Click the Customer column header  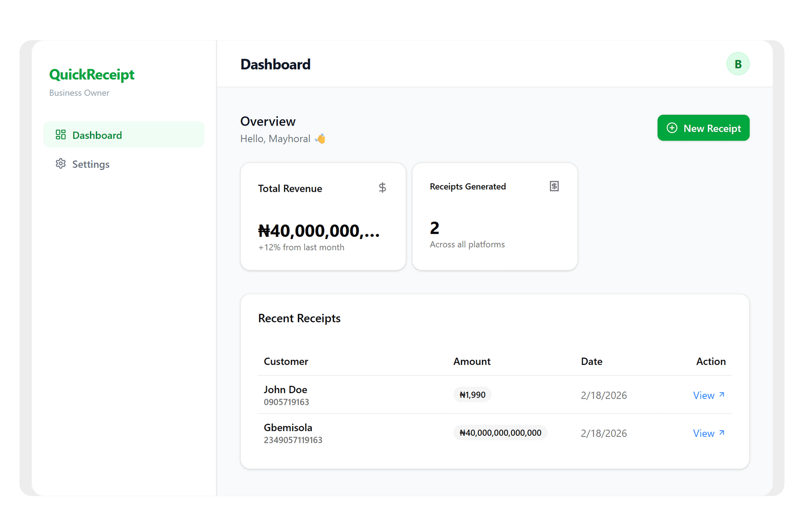(286, 361)
